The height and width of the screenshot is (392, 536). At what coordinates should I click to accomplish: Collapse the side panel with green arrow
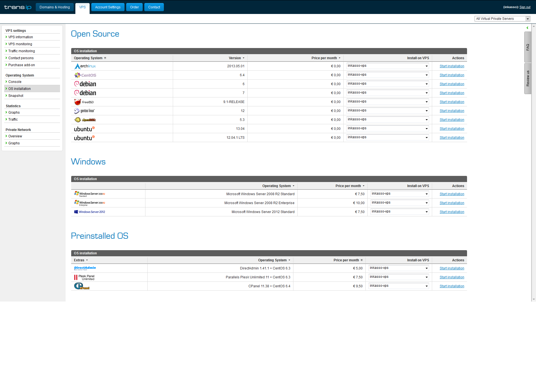(527, 28)
